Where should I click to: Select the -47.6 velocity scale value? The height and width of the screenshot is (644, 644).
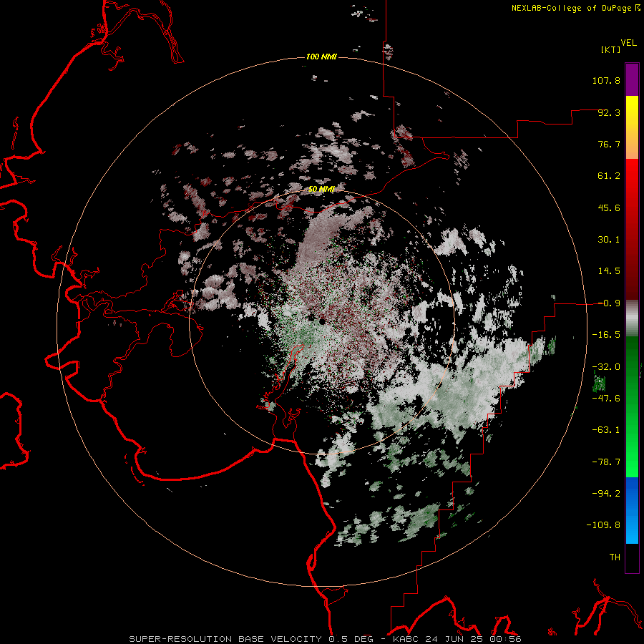606,399
